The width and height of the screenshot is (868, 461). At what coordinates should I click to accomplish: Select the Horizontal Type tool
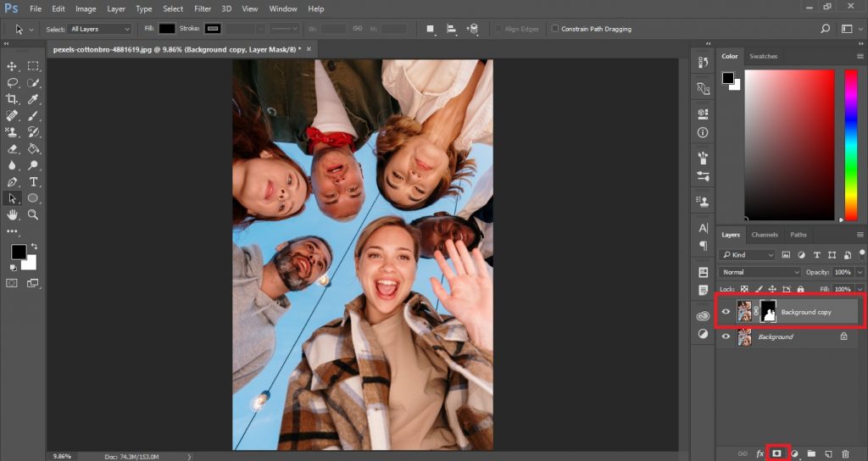33,181
